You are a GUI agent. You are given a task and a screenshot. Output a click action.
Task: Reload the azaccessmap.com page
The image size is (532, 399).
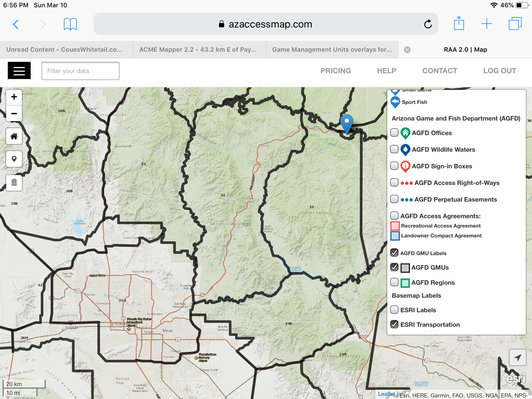428,24
